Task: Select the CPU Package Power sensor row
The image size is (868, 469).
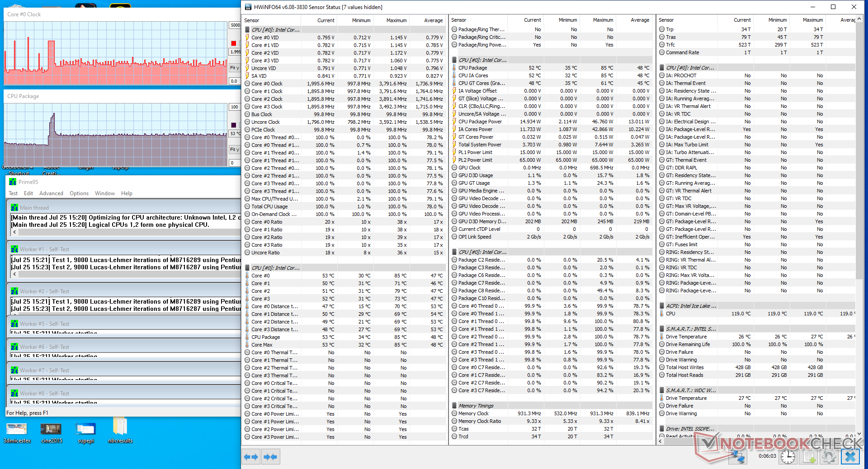Action: click(552, 122)
